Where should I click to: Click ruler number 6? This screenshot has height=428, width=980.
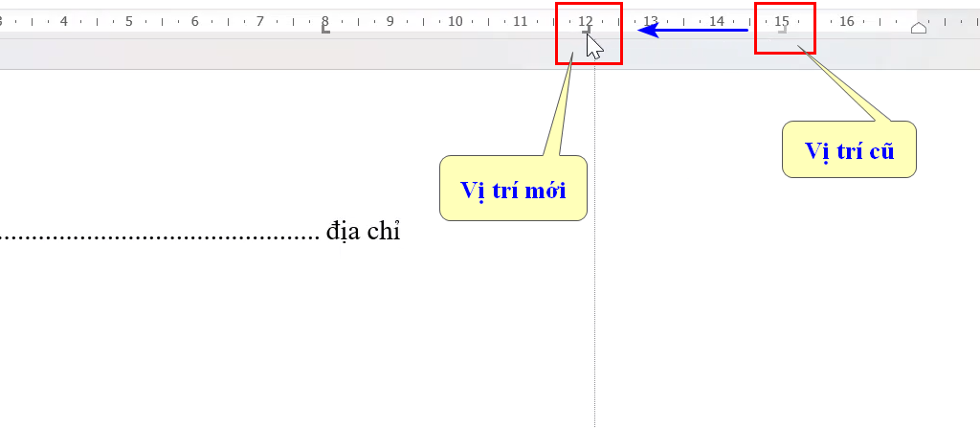194,21
